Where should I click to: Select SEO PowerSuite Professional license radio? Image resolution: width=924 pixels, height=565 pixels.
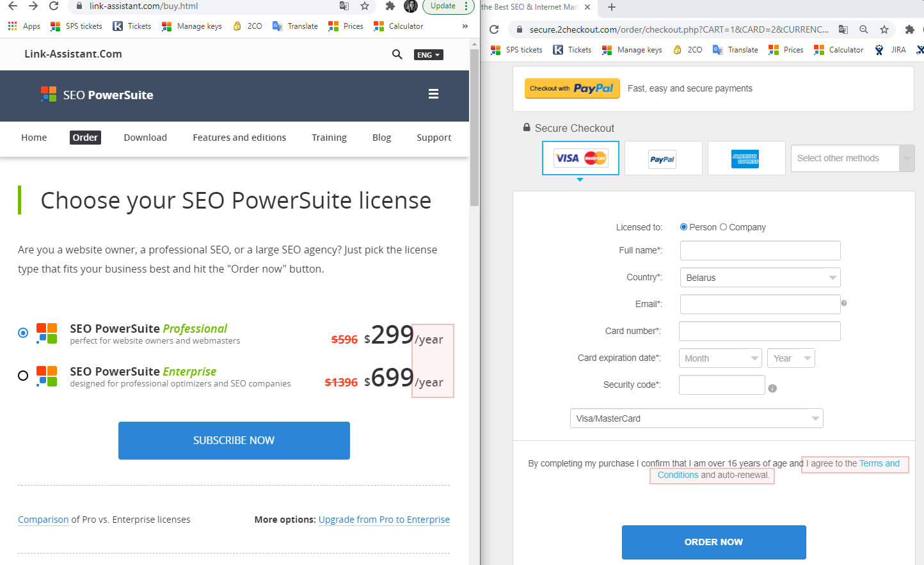coord(23,333)
